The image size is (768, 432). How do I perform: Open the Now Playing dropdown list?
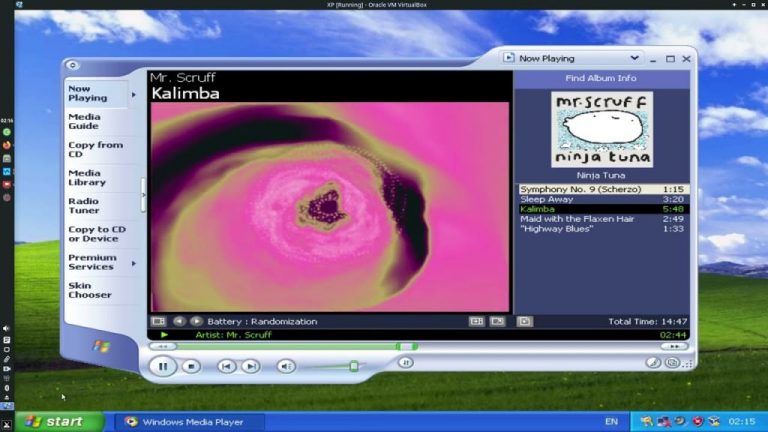[634, 59]
